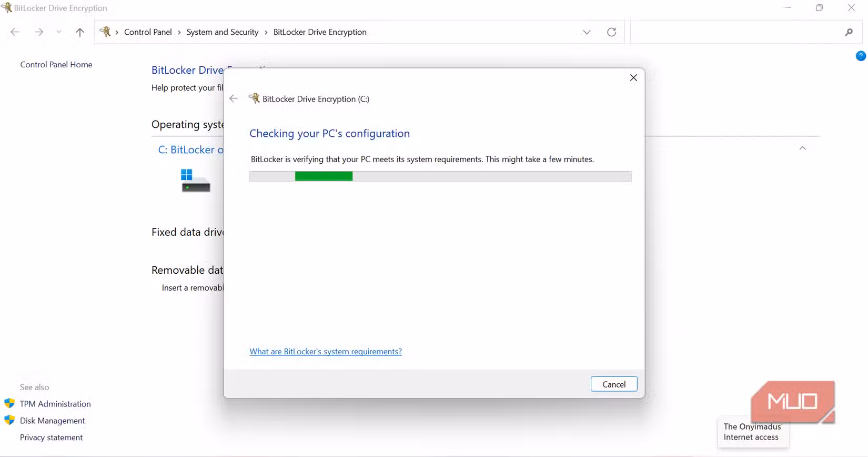Open 'What are BitLocker's system requirements?' link

326,351
